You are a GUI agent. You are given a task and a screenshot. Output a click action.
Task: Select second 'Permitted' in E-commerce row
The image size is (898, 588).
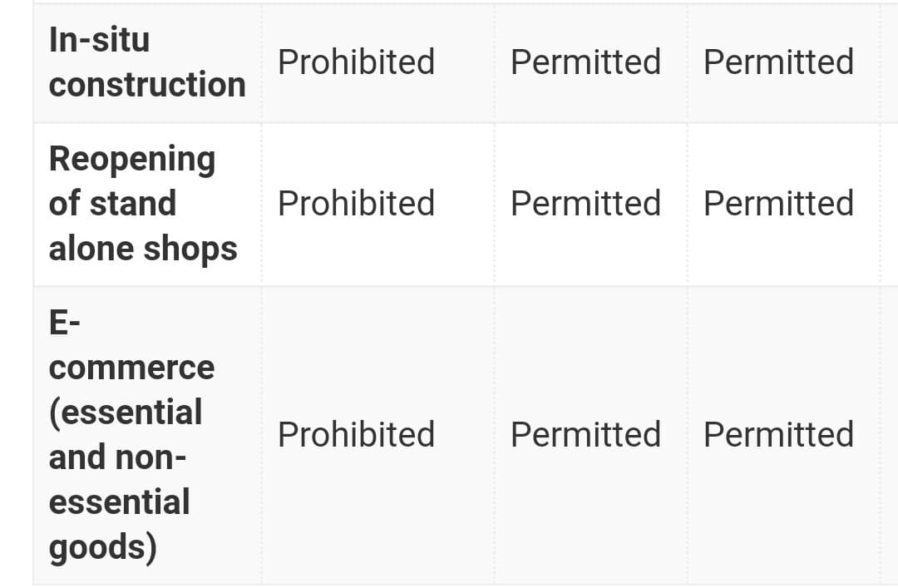[x=778, y=434]
